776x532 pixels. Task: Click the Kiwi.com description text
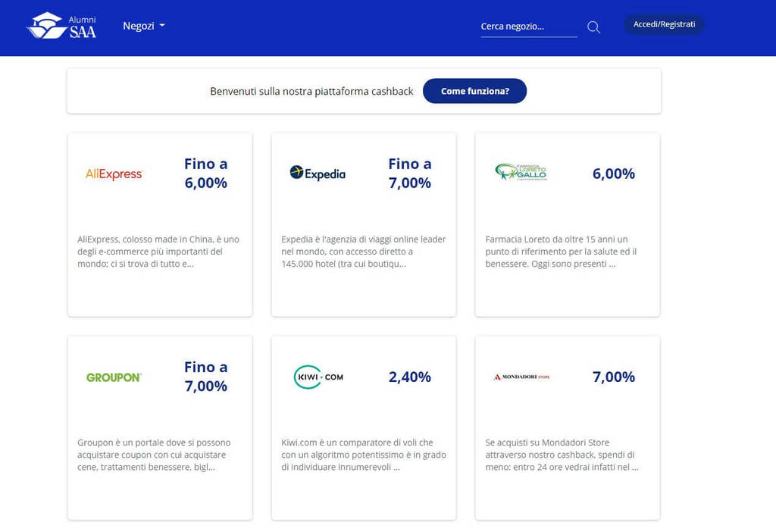364,455
